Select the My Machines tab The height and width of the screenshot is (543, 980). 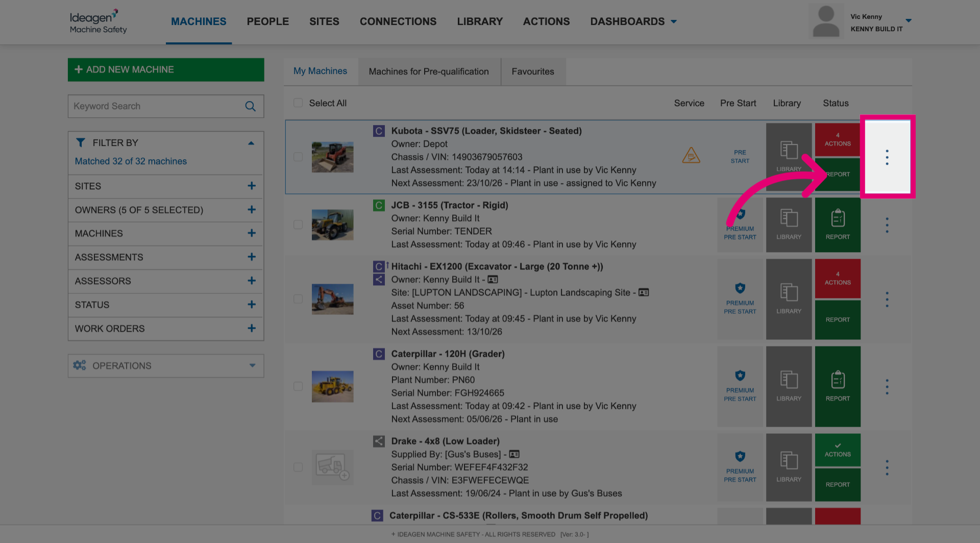pos(320,71)
